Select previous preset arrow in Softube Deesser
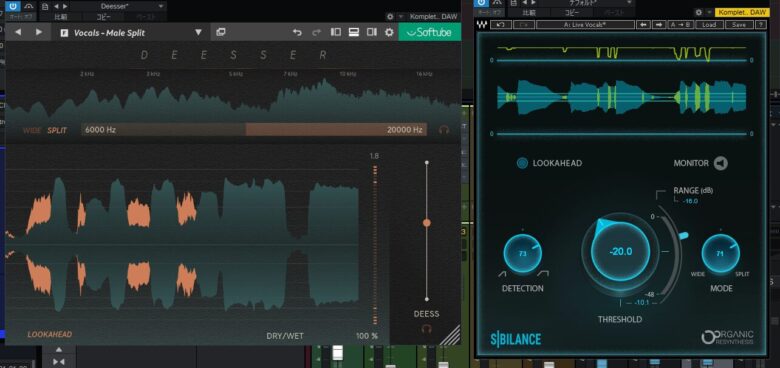780x368 pixels. coord(18,32)
